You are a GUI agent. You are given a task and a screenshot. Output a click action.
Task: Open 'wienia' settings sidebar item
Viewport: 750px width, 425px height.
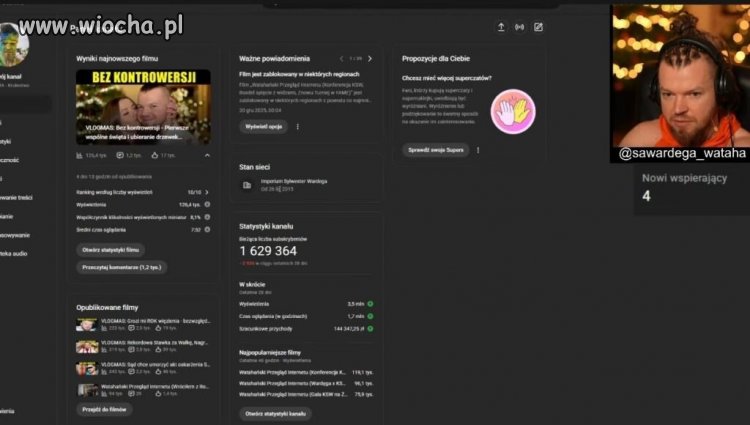(7, 411)
